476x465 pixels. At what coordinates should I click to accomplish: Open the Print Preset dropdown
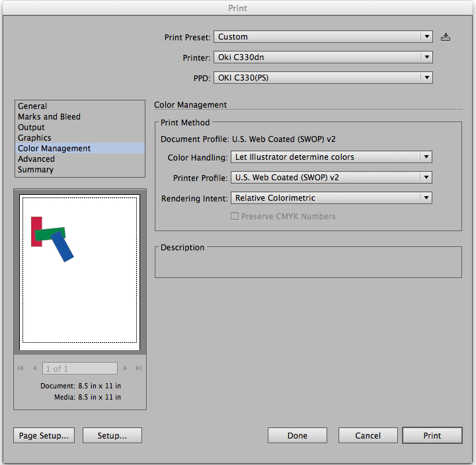click(323, 37)
